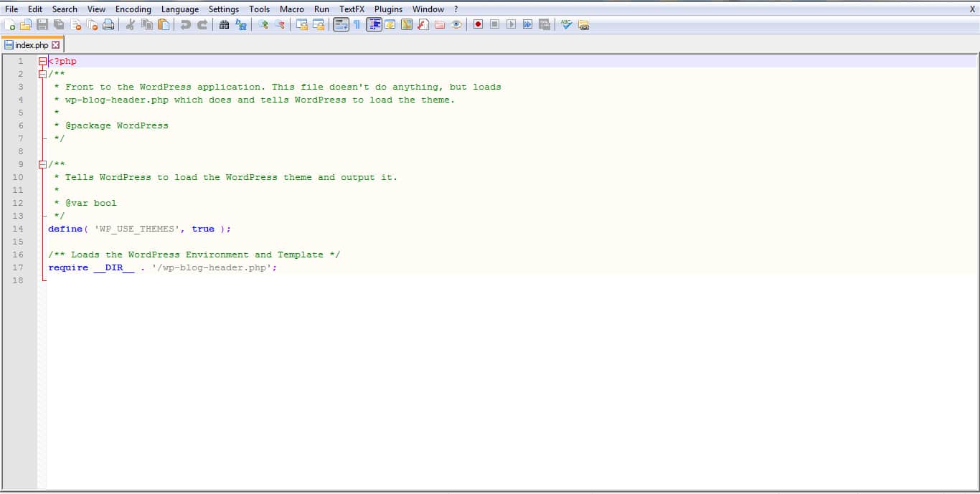Collapse the comment fold marker on line 9
980x494 pixels.
click(x=42, y=164)
